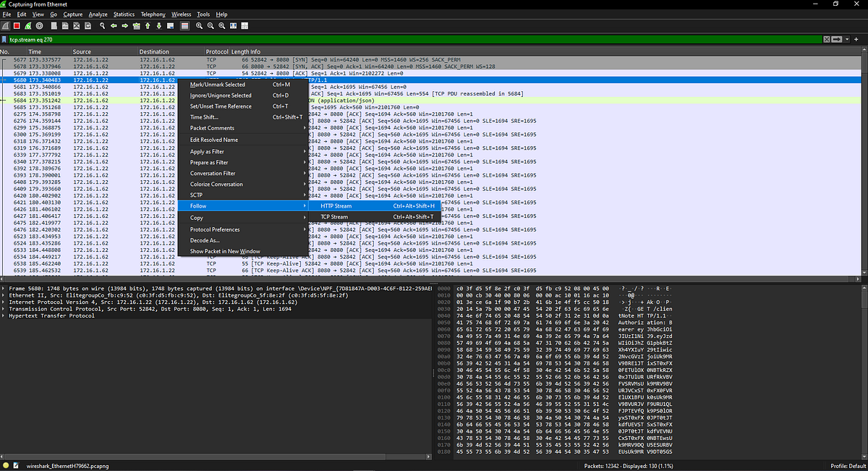This screenshot has width=868, height=471.
Task: Open the display filter bookmarks icon
Action: 6,38
